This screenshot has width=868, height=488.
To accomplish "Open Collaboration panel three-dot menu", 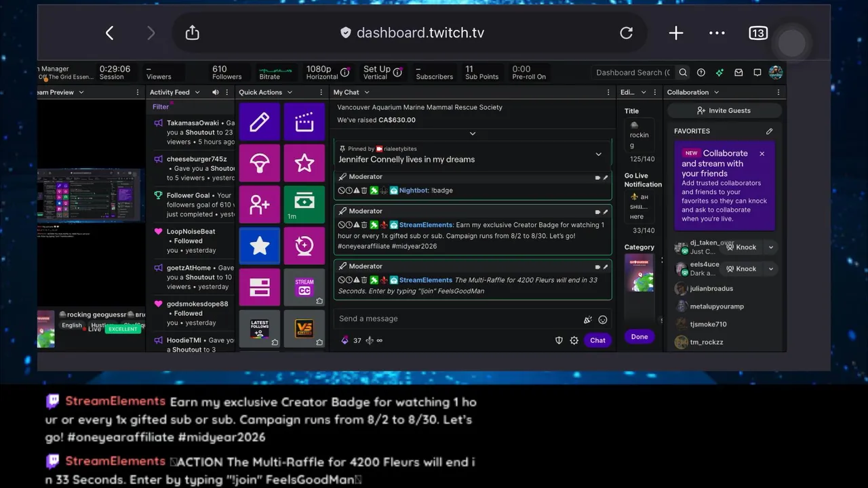I will point(778,92).
